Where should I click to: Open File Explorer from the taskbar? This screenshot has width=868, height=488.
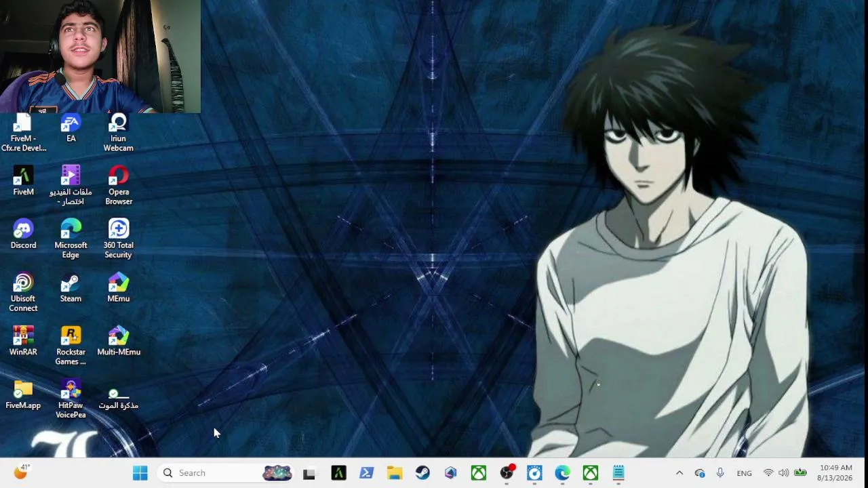coord(395,473)
